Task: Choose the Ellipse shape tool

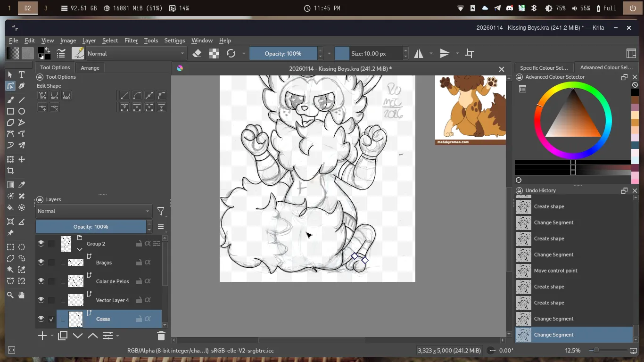Action: [22, 111]
